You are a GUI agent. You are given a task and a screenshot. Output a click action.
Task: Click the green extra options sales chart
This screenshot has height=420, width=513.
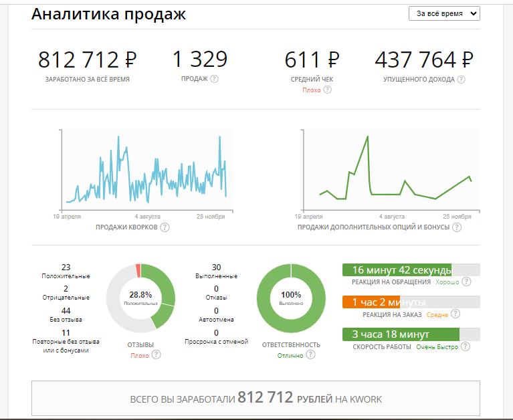coord(391,170)
